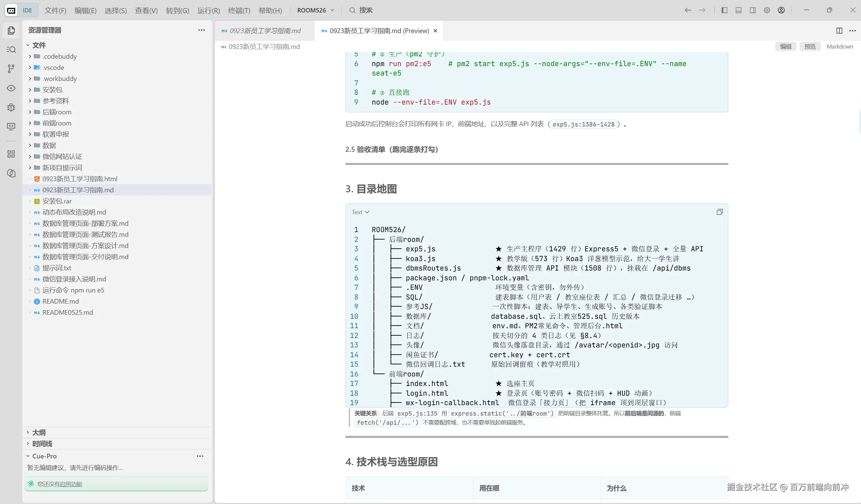861x504 pixels.
Task: Open Cue-Pro section more actions ellipsis
Action: [x=200, y=456]
